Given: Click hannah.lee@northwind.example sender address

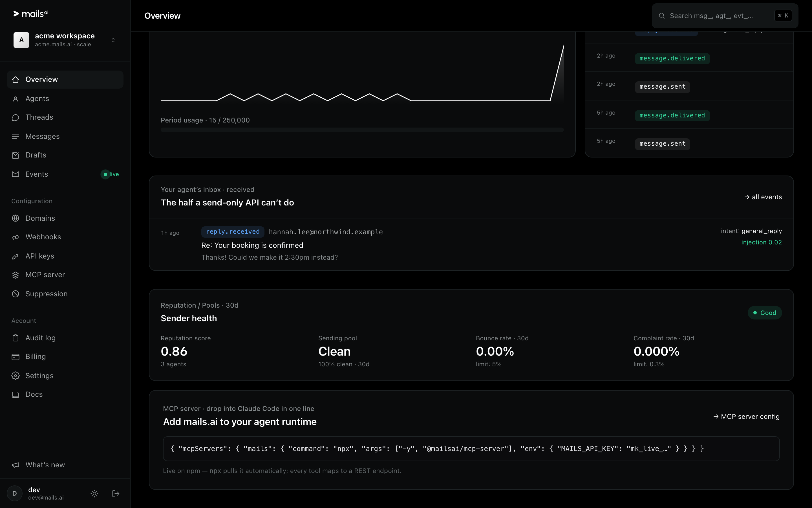Looking at the screenshot, I should pyautogui.click(x=326, y=232).
